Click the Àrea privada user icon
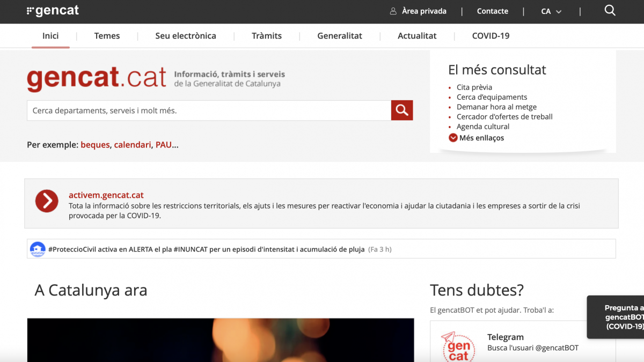Image resolution: width=644 pixels, height=362 pixels. [x=393, y=11]
